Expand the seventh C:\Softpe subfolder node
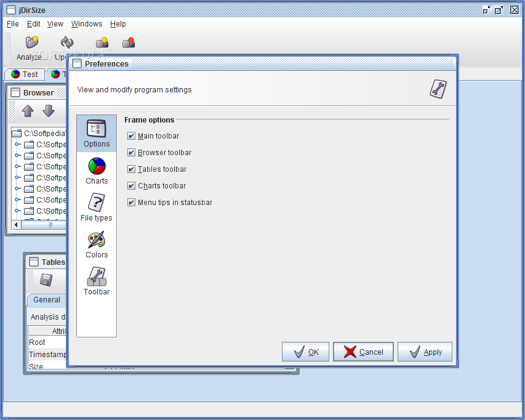The width and height of the screenshot is (525, 420). 18,211
